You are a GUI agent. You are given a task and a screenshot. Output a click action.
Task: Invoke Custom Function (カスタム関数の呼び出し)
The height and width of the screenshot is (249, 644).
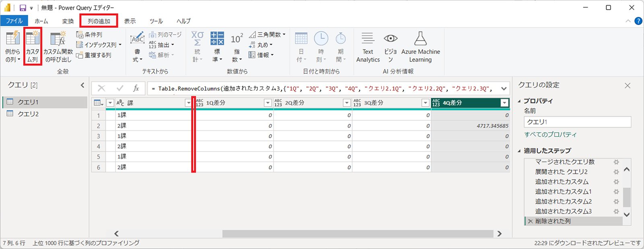click(x=58, y=46)
